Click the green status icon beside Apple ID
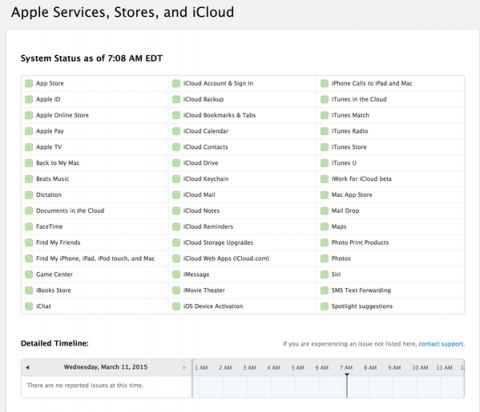Screen dimensions: 480x412 [x=29, y=99]
